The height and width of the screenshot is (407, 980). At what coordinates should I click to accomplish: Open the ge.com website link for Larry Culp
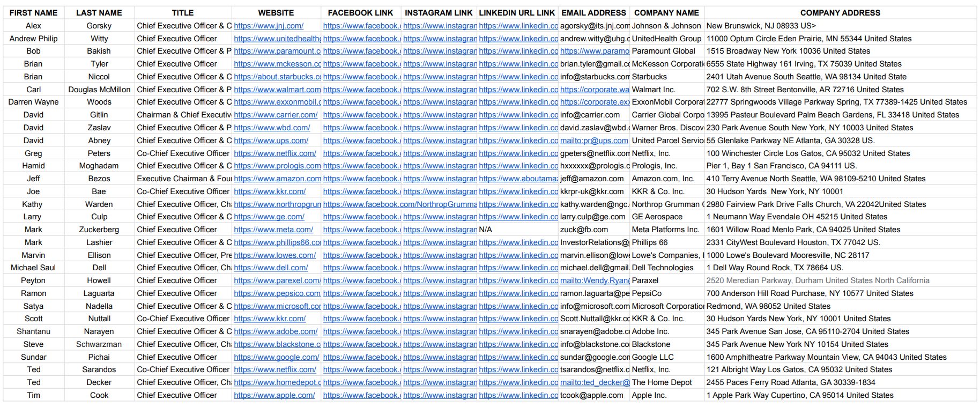269,217
